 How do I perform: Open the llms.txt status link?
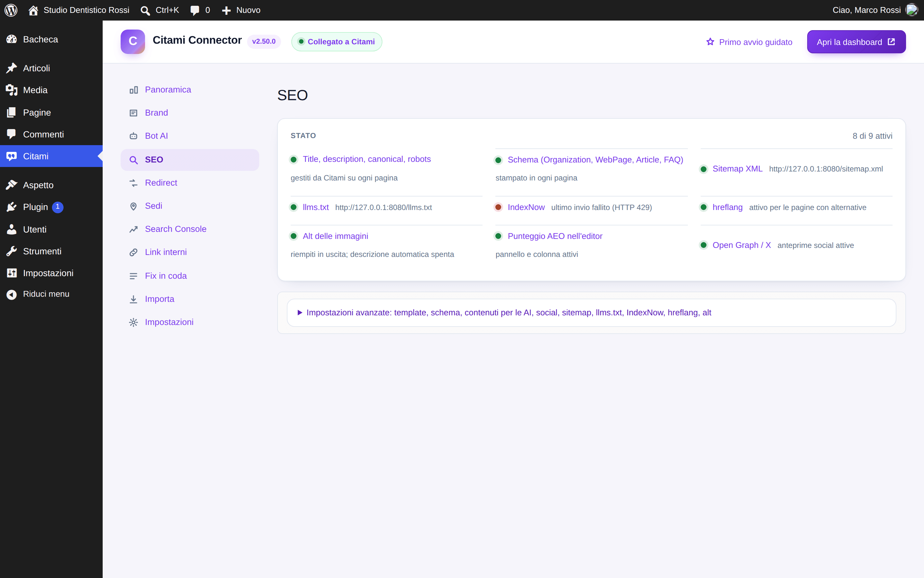tap(316, 207)
